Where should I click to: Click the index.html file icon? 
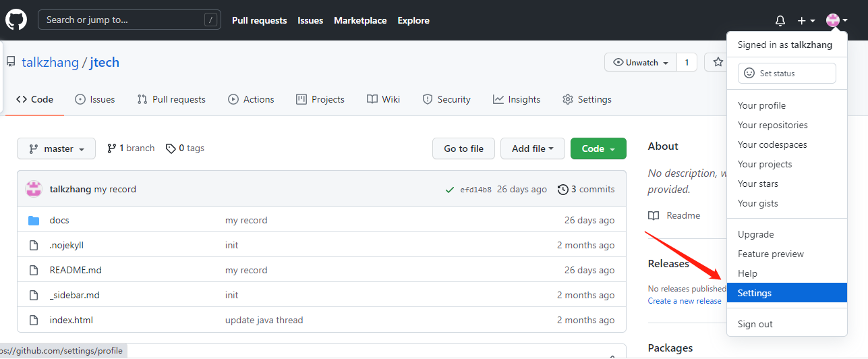(x=34, y=320)
